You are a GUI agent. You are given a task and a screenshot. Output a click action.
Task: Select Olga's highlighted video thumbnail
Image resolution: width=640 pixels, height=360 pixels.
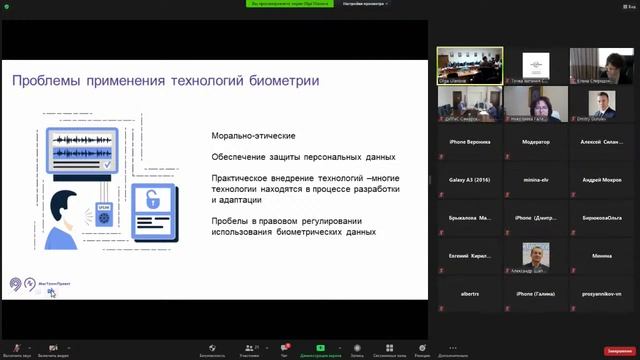click(x=470, y=66)
